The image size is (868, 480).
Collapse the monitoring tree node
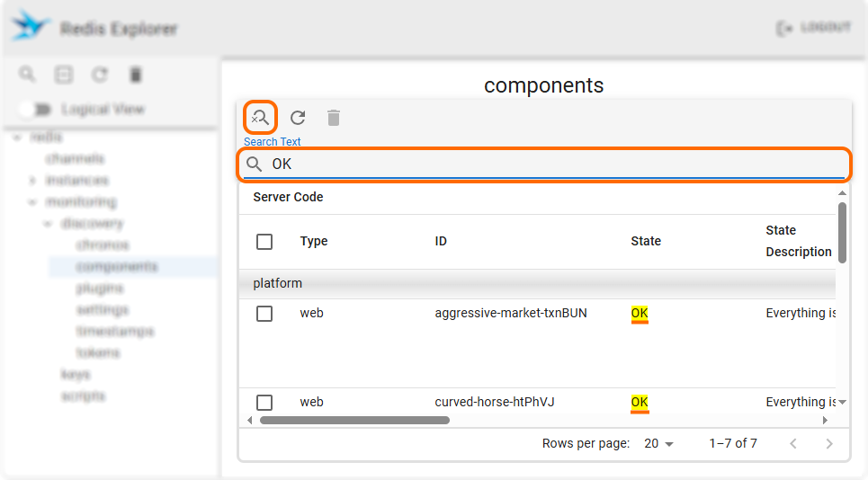33,202
